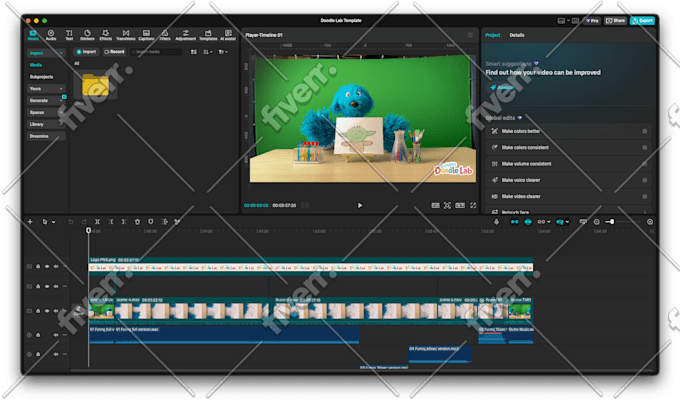Screen dimensions: 680x403
Task: Click the Search media field
Action: (x=156, y=52)
